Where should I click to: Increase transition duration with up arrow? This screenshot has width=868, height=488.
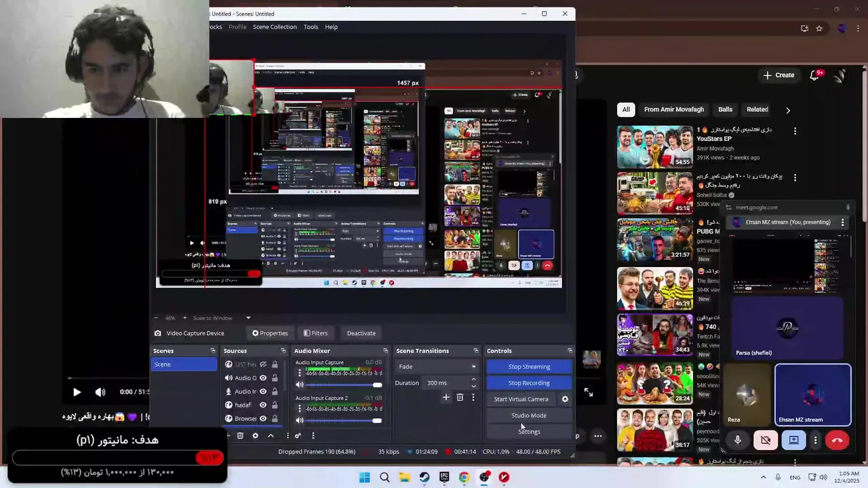473,380
